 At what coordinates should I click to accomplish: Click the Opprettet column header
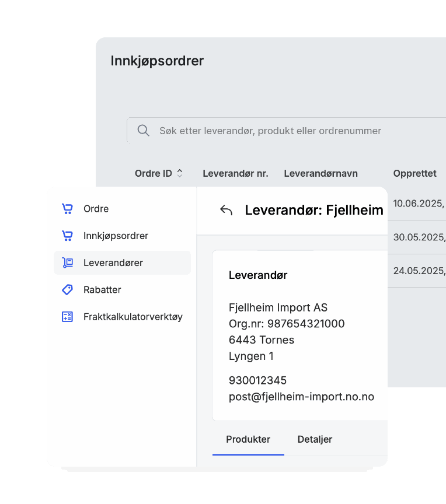415,174
